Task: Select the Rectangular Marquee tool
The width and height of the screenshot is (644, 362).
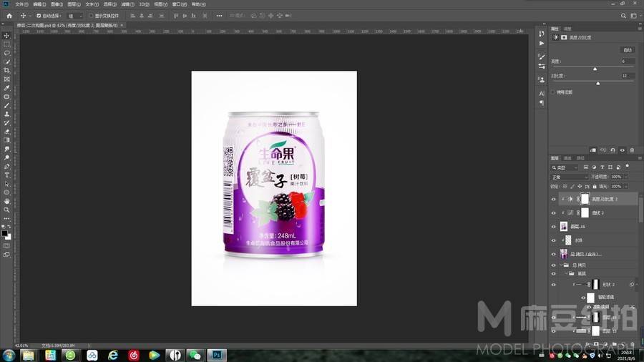Action: [x=6, y=44]
